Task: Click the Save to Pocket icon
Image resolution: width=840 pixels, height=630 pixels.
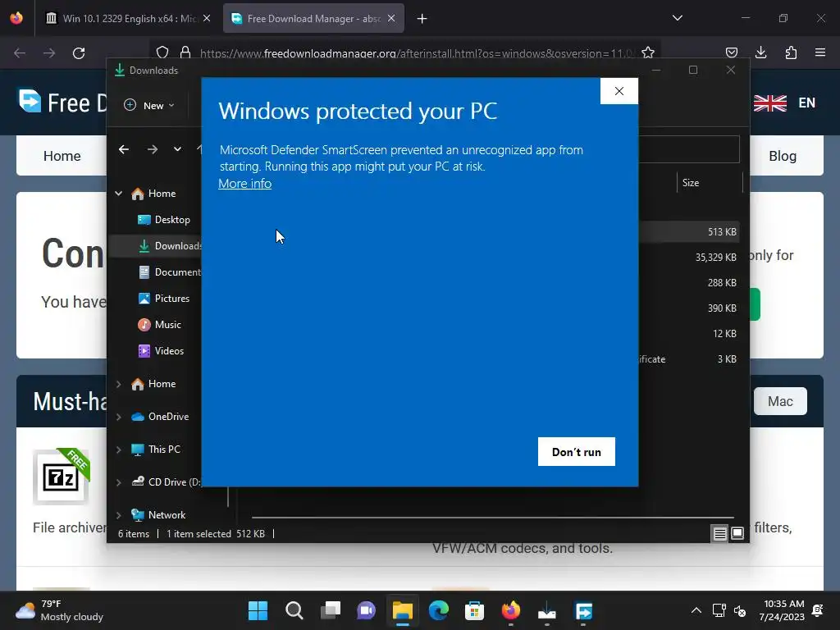Action: (731, 52)
